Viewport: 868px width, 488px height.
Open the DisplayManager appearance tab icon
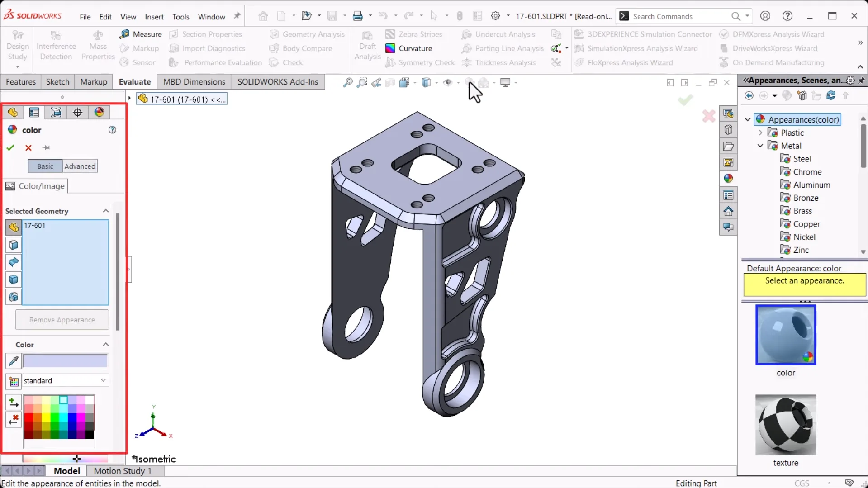100,112
